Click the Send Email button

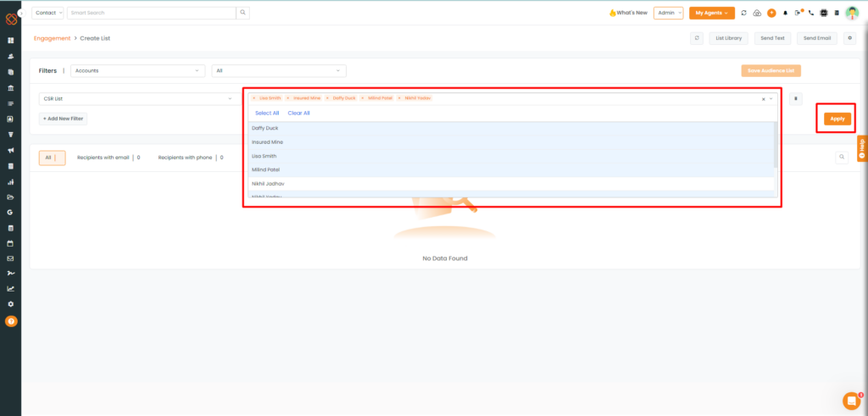817,38
